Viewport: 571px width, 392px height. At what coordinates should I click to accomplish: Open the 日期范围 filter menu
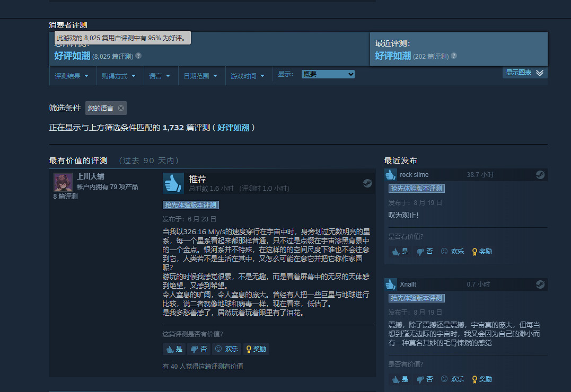[200, 76]
